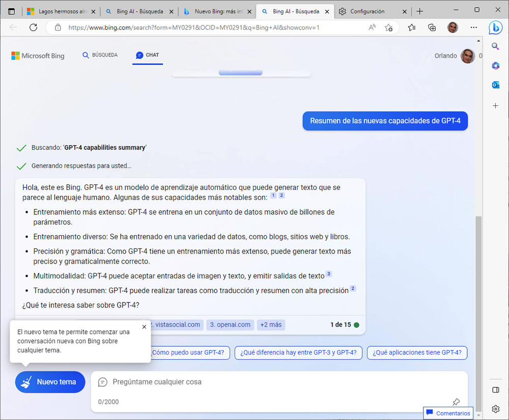
Task: Reload the Bing page
Action: pos(34,27)
